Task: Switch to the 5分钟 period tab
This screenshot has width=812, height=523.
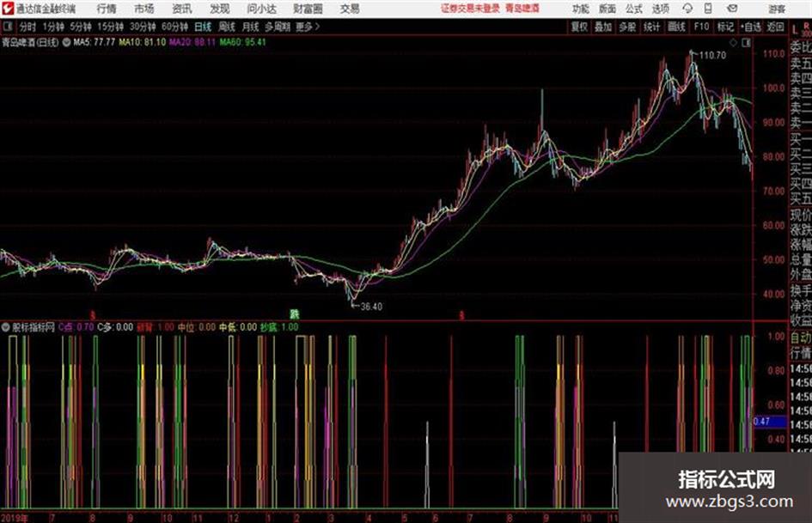Action: [80, 27]
